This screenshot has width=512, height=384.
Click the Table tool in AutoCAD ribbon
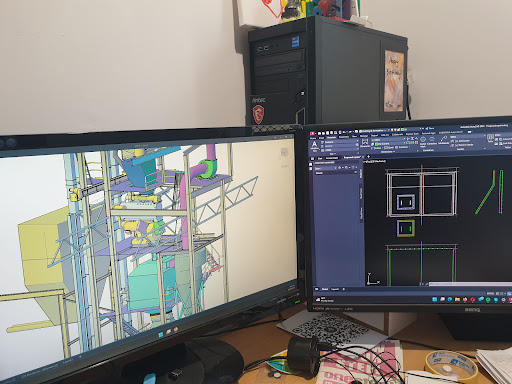[x=490, y=137]
